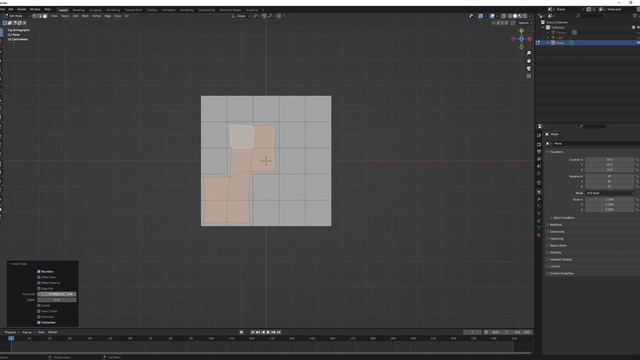Click blue Z axis on navigation gizmo

tap(521, 39)
